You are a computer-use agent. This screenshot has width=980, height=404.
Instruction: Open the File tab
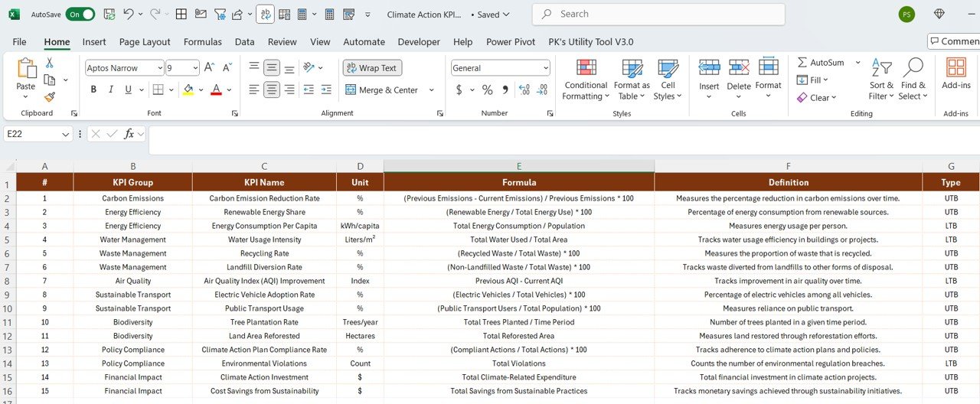[19, 42]
